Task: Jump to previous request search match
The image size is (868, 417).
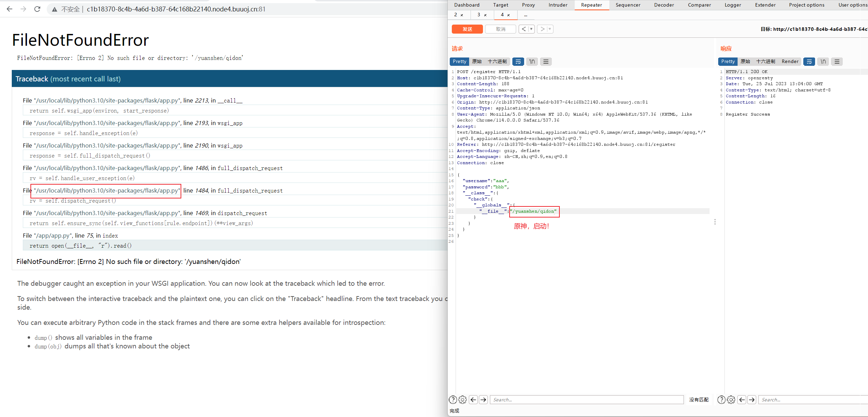Action: pos(473,400)
